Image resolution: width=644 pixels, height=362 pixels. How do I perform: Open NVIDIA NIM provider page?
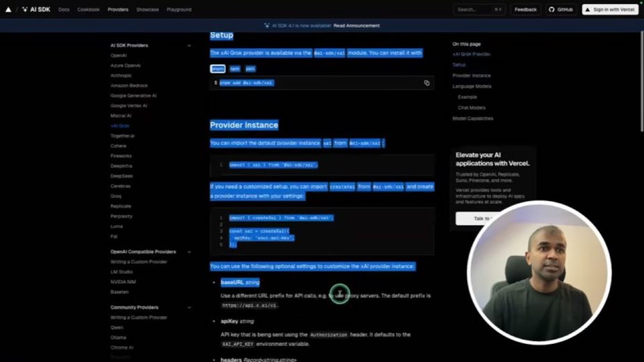coord(123,282)
